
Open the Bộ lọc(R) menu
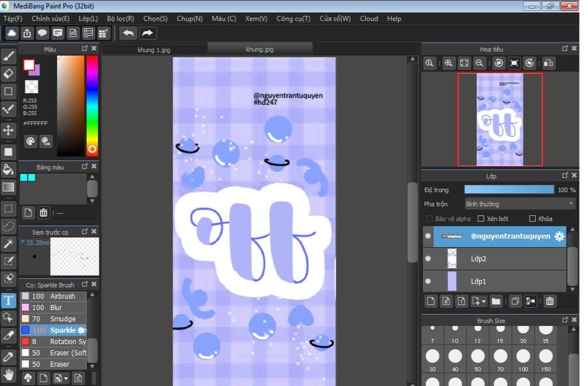120,18
